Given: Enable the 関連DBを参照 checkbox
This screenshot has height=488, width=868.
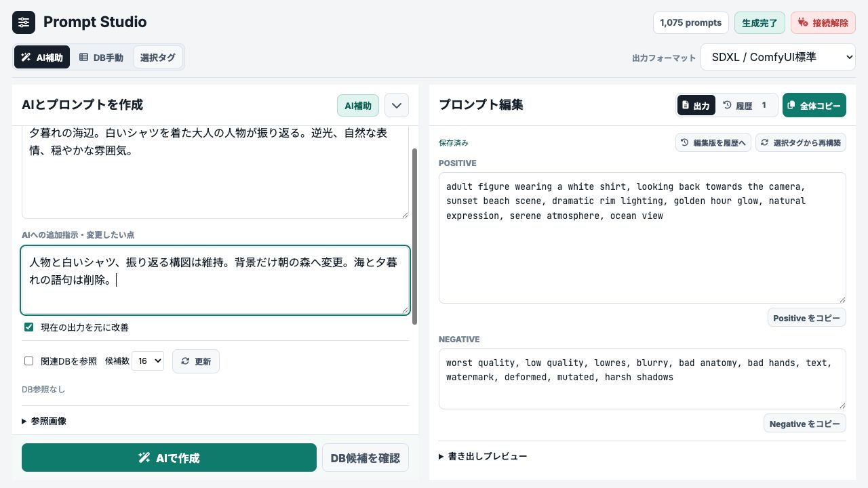Looking at the screenshot, I should pyautogui.click(x=29, y=361).
